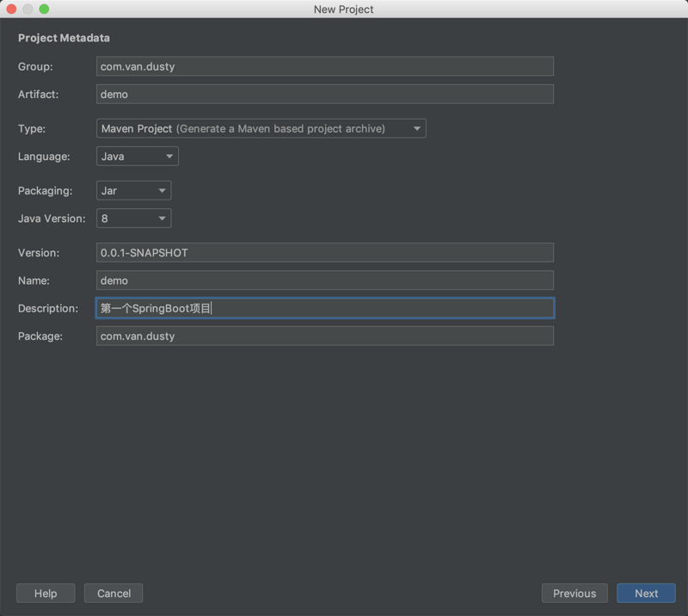Open the Packaging dropdown
The width and height of the screenshot is (688, 616).
coord(133,191)
